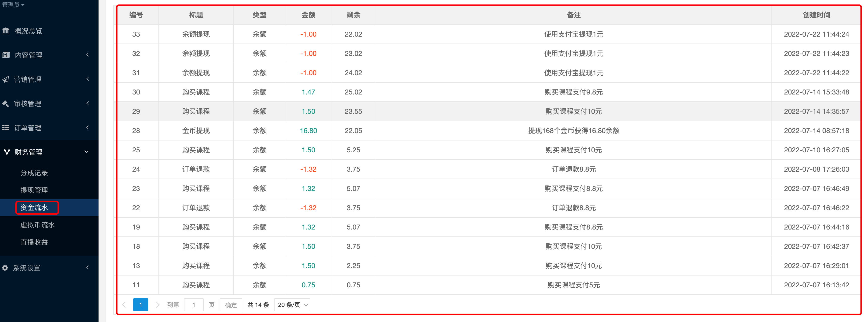Viewport: 868px width, 322px height.
Task: Click 购买课程支付5元 note
Action: (574, 285)
